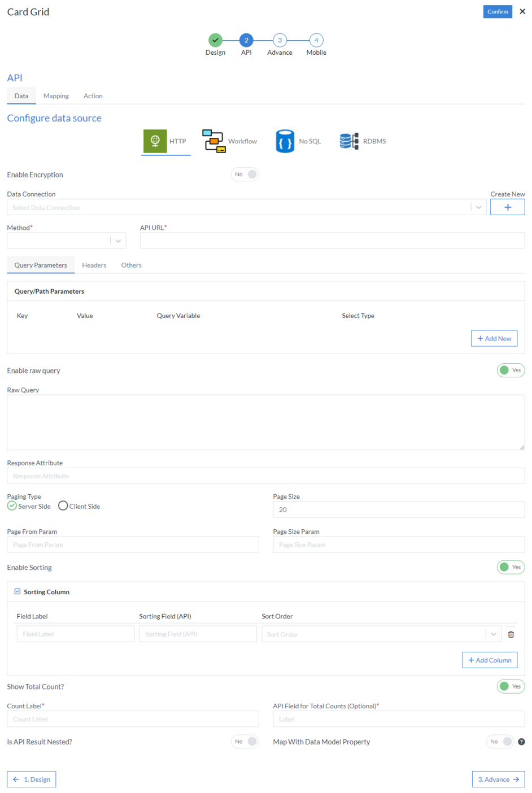Click the delete icon in Sorting Column row
Viewport: 532px width, 793px height.
click(x=511, y=634)
